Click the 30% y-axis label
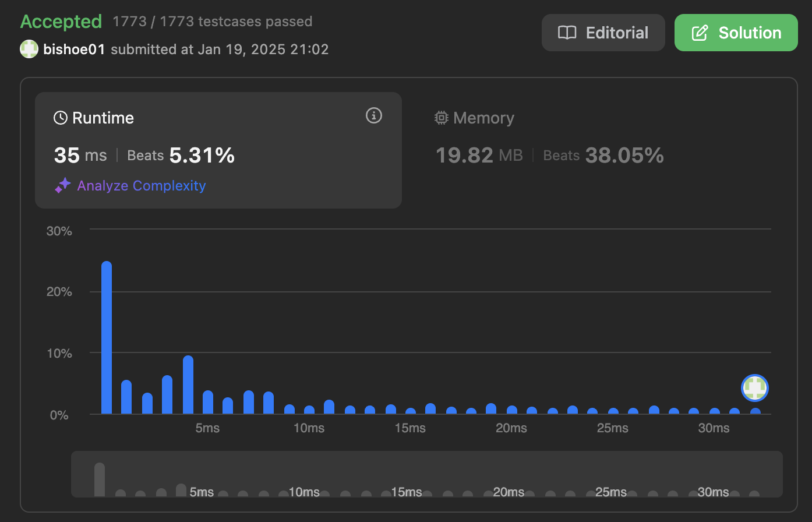This screenshot has height=522, width=812. pyautogui.click(x=59, y=231)
